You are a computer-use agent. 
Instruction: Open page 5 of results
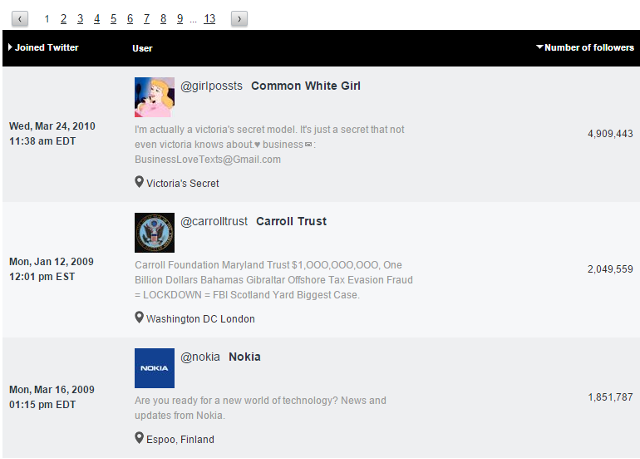tap(113, 19)
